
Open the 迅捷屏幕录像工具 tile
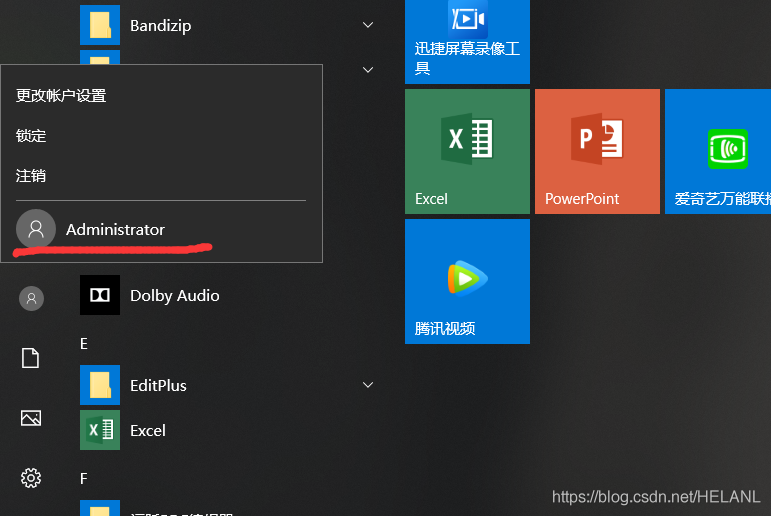tap(467, 42)
